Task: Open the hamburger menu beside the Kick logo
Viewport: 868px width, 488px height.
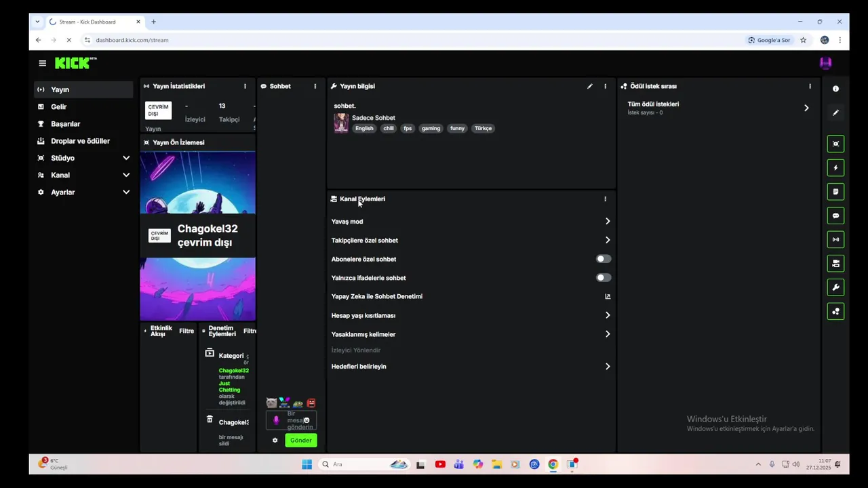Action: (42, 63)
